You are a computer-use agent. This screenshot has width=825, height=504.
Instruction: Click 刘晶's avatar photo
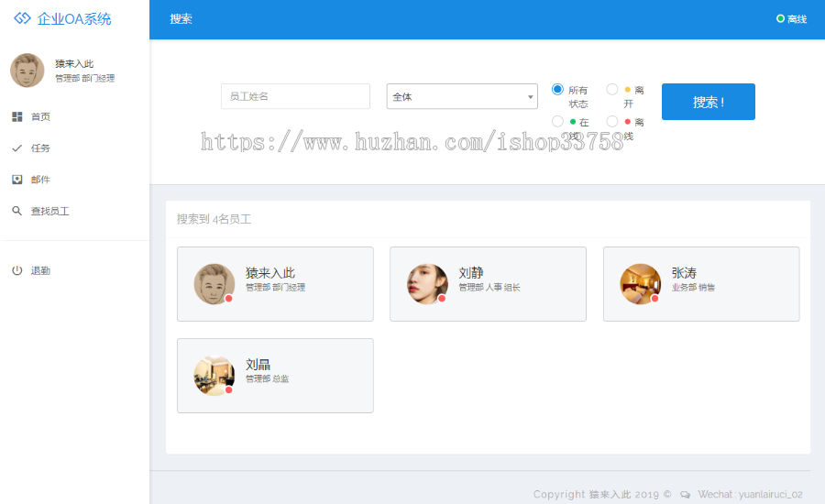pos(214,376)
